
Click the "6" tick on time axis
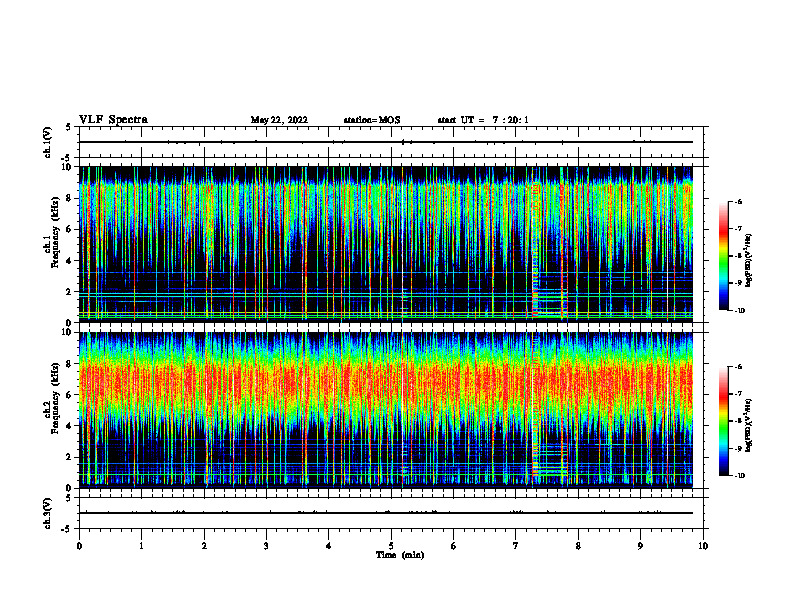coord(453,546)
